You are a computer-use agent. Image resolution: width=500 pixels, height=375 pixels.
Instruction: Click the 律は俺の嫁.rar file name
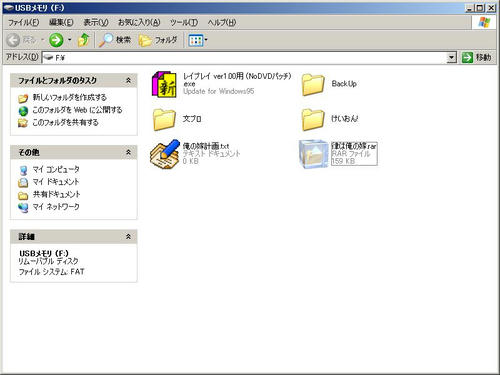point(354,146)
